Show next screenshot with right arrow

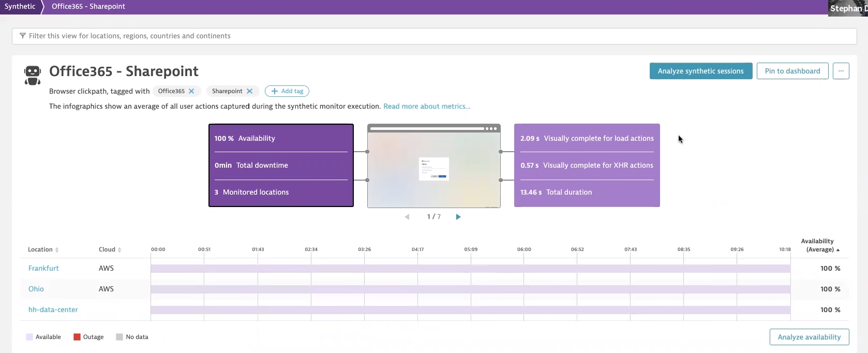coord(458,217)
